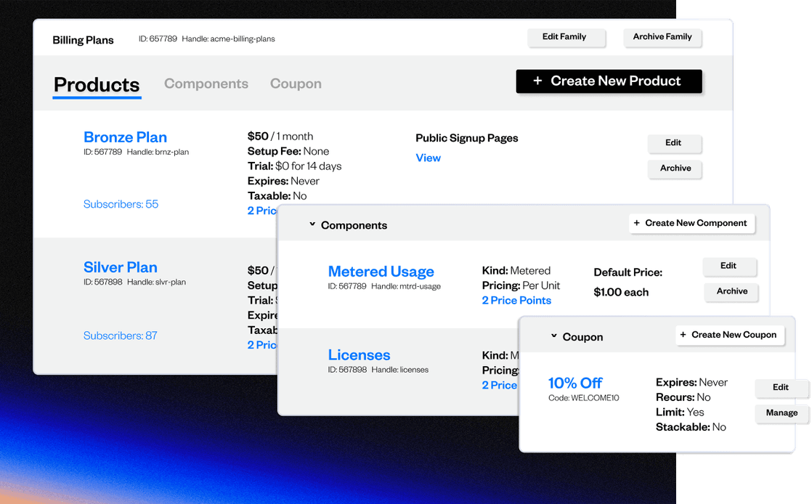The image size is (812, 504).
Task: View 2 Price Points for Metered Usage
Action: (516, 300)
